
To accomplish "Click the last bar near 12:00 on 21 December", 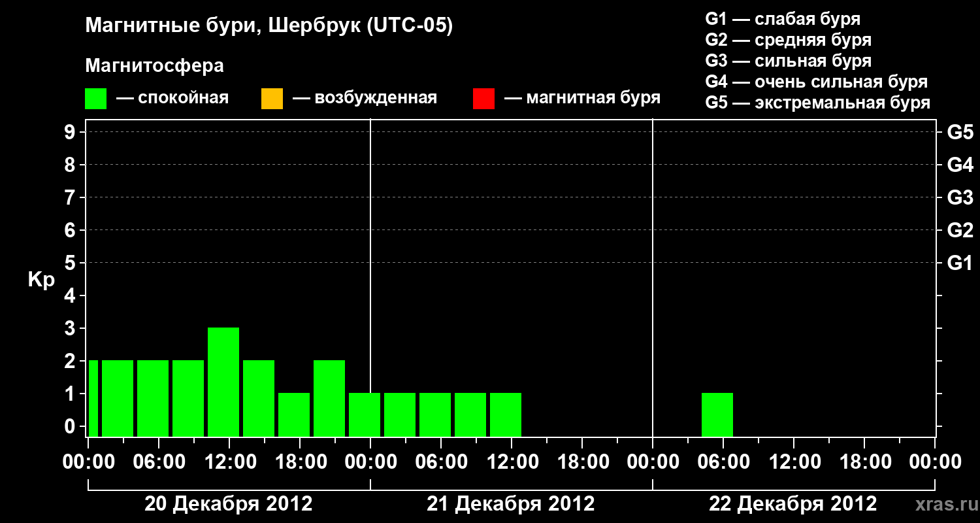I will [x=506, y=414].
